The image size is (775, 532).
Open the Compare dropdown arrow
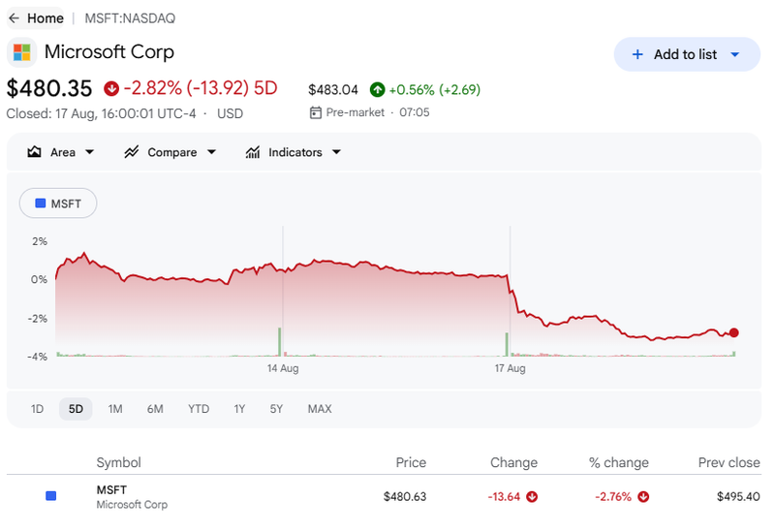tap(211, 152)
